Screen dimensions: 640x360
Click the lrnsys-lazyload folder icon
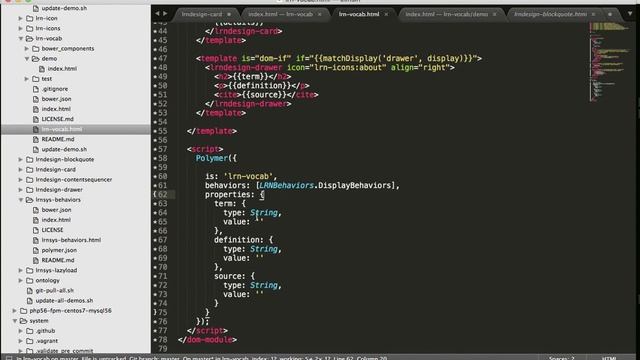click(29, 270)
